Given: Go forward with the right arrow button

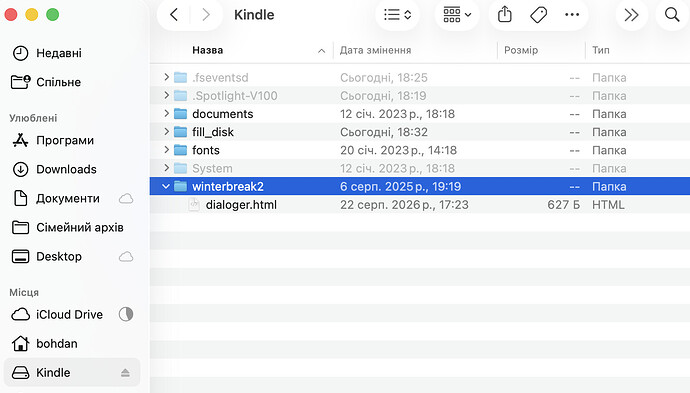Looking at the screenshot, I should 206,15.
